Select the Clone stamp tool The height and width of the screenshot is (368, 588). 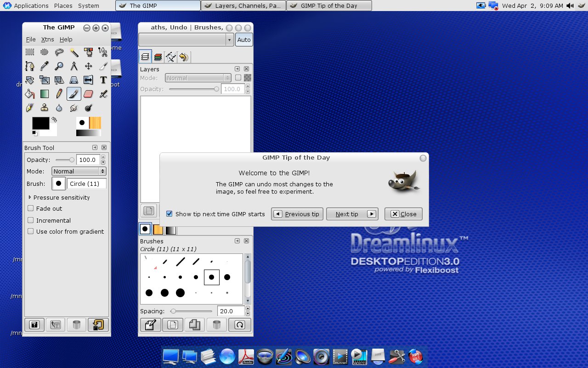(45, 108)
